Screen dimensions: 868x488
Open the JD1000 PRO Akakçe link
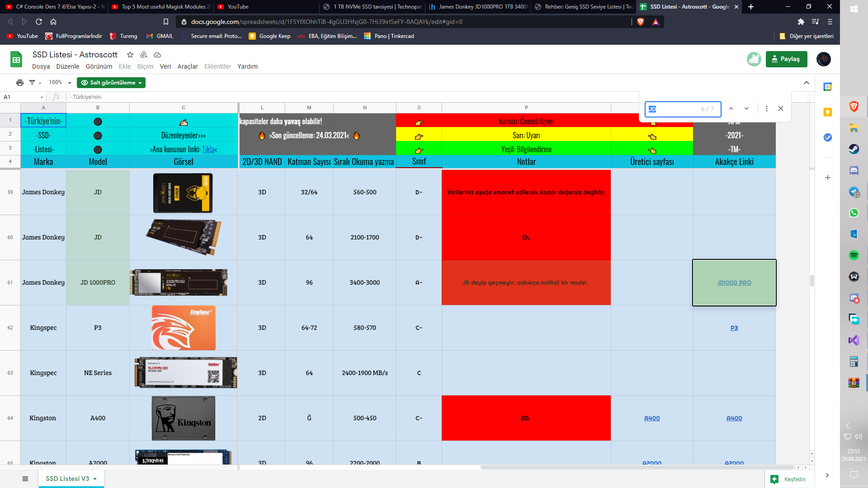[734, 283]
